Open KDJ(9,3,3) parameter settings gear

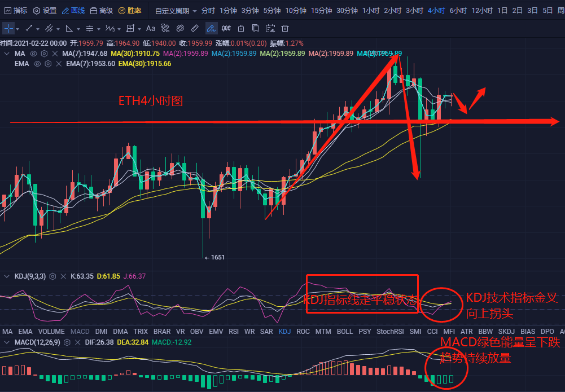(x=52, y=276)
